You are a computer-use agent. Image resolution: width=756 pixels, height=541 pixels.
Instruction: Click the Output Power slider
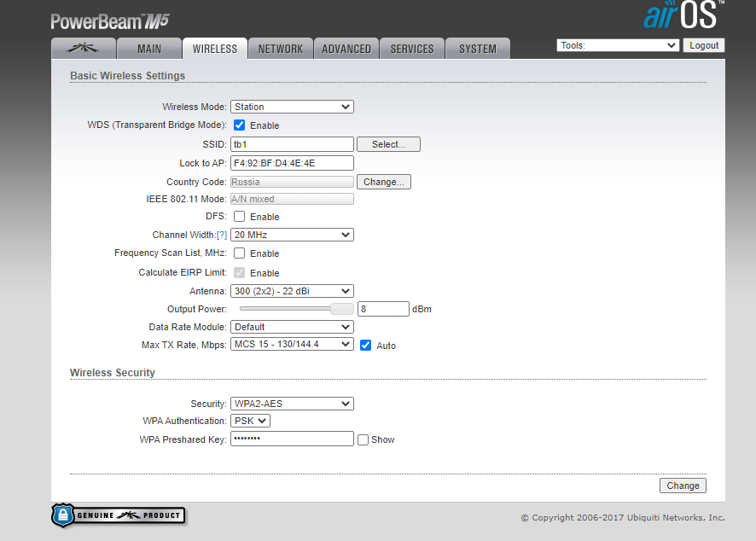[x=297, y=309]
